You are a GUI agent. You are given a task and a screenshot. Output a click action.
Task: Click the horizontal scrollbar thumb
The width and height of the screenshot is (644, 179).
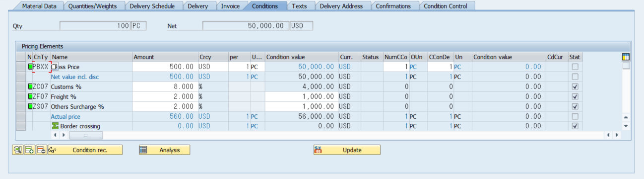tap(86, 135)
